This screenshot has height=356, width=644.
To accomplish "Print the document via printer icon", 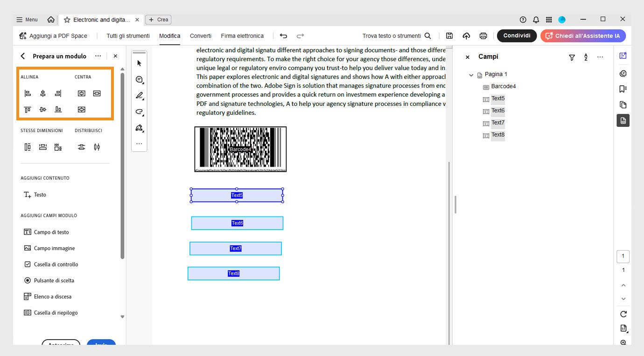I will 483,36.
